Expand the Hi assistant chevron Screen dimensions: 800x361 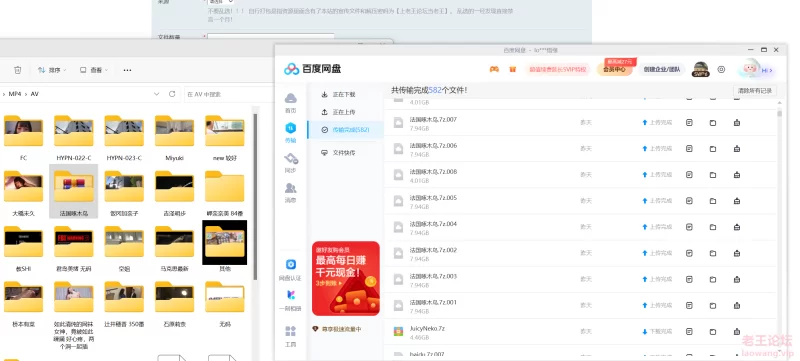pyautogui.click(x=770, y=70)
